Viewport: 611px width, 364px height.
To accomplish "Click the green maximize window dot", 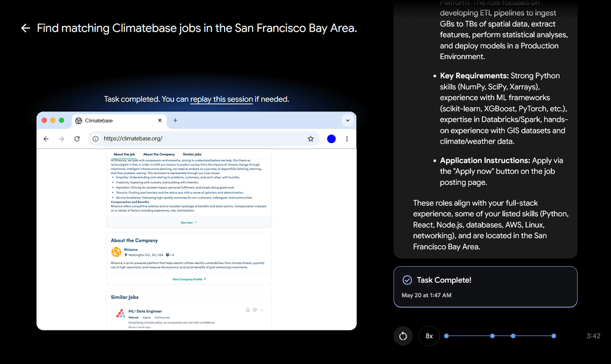I will tap(62, 120).
